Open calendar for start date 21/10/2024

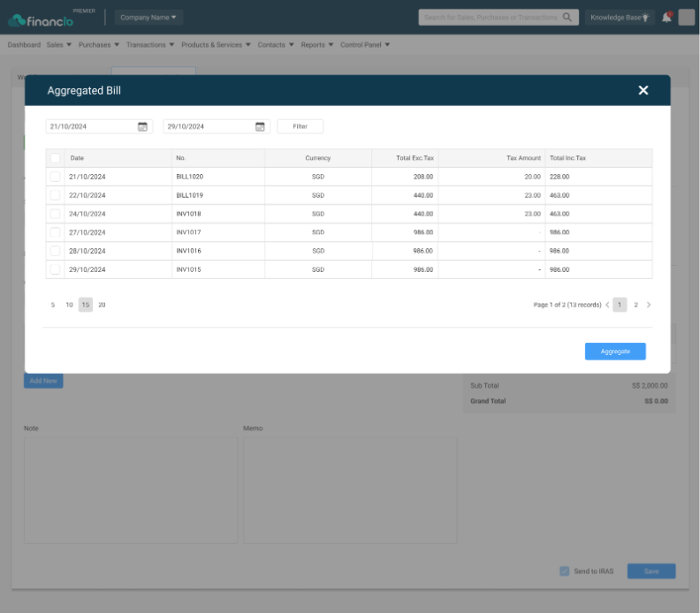click(142, 126)
